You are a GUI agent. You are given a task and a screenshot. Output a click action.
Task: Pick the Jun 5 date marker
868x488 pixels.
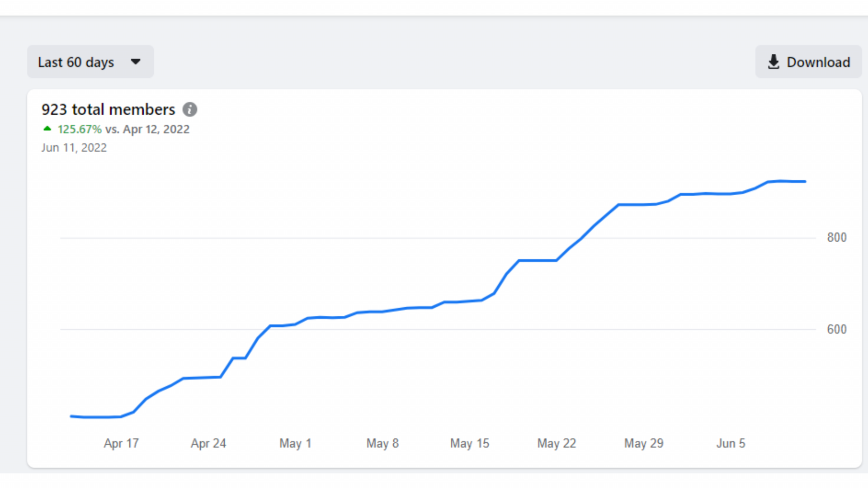(731, 443)
